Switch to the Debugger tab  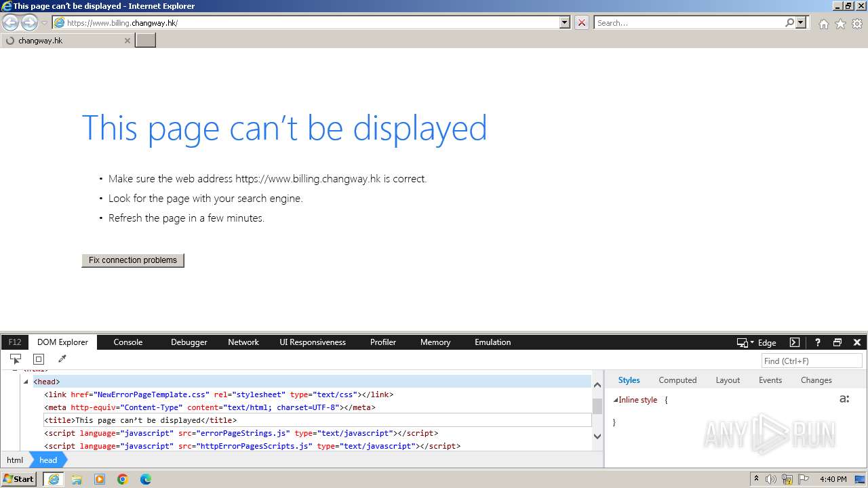[x=189, y=342]
